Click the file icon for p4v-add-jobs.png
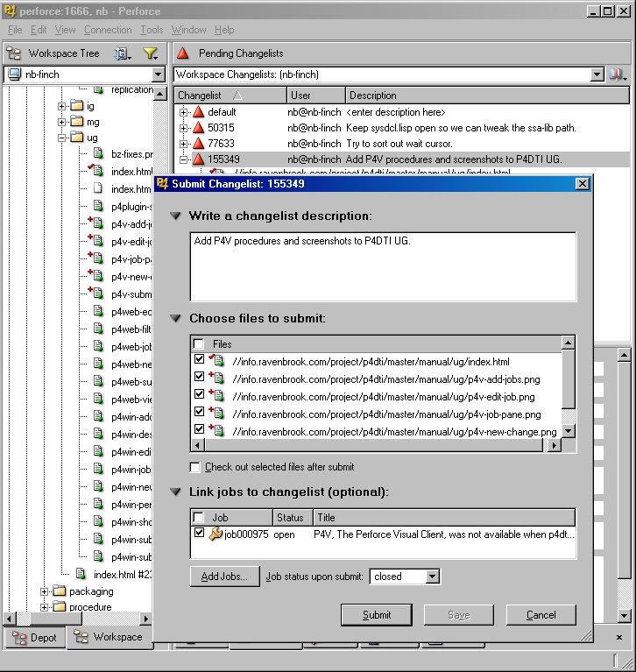The height and width of the screenshot is (672, 636). tap(217, 379)
